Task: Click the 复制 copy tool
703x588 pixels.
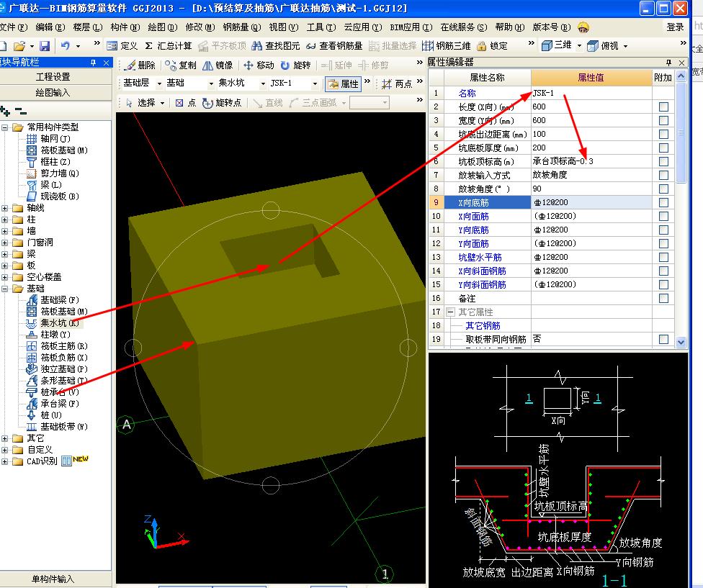Action: pos(180,65)
